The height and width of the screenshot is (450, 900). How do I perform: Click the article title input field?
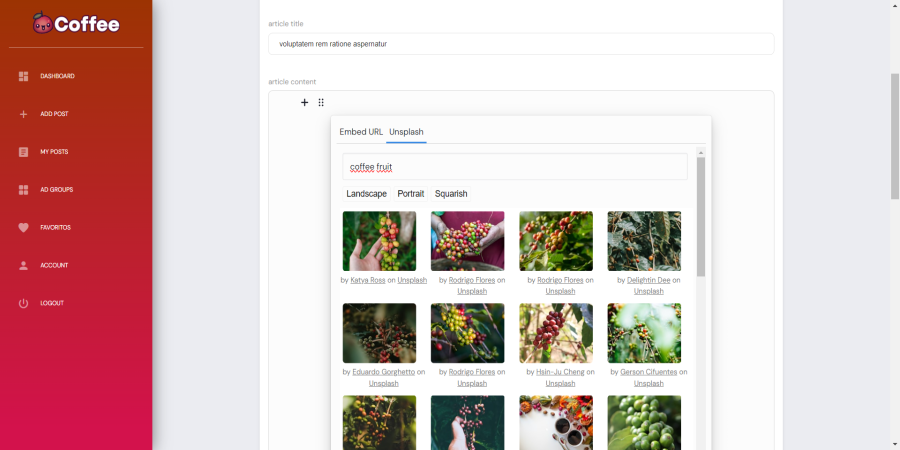click(520, 44)
